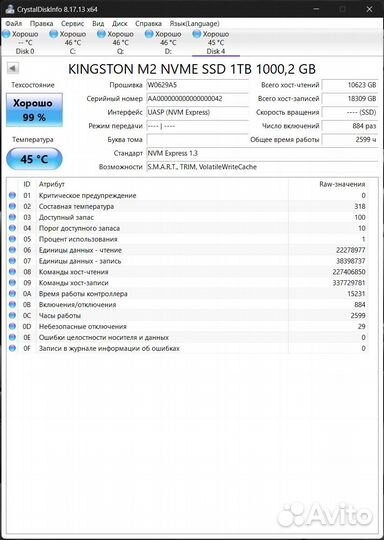
Task: Select the Критическое предупреждение attribute text
Action: [x=87, y=196]
